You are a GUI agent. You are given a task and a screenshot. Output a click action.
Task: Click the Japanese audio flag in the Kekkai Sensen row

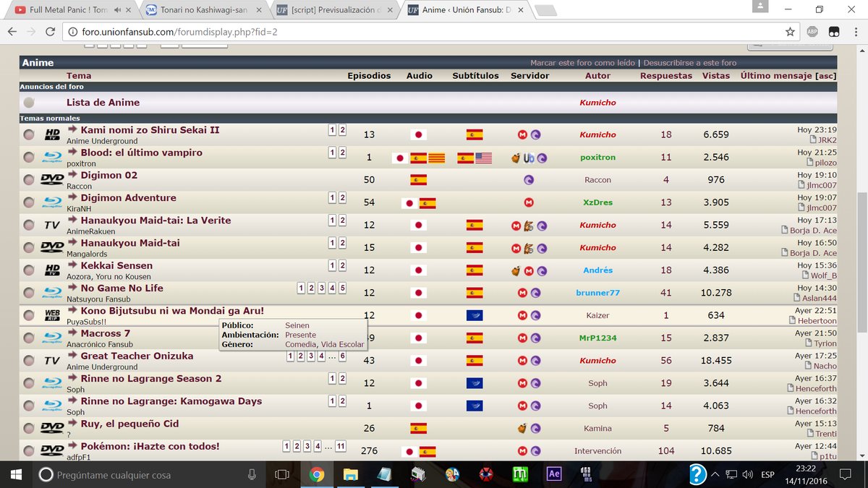coord(418,270)
